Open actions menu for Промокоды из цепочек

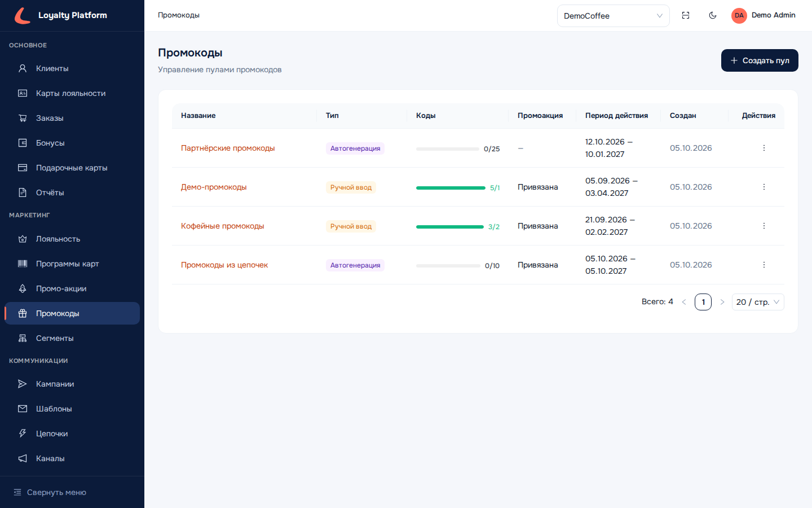pos(764,265)
